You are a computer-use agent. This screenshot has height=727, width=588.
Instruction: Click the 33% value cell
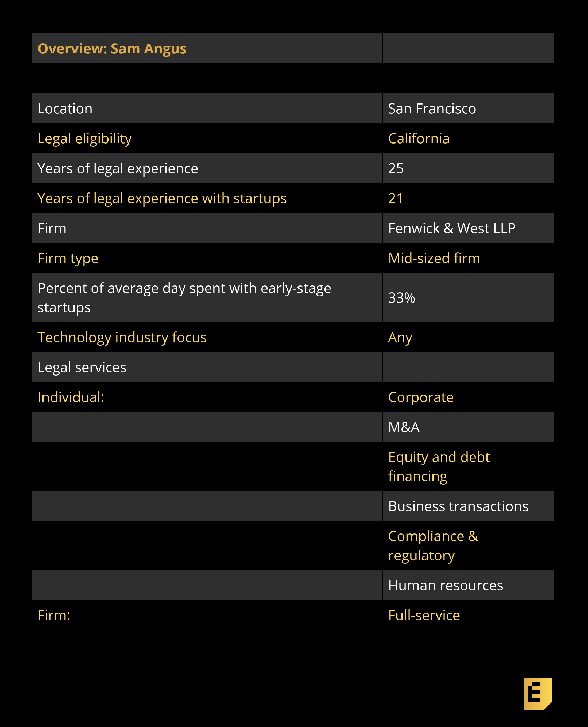[401, 298]
